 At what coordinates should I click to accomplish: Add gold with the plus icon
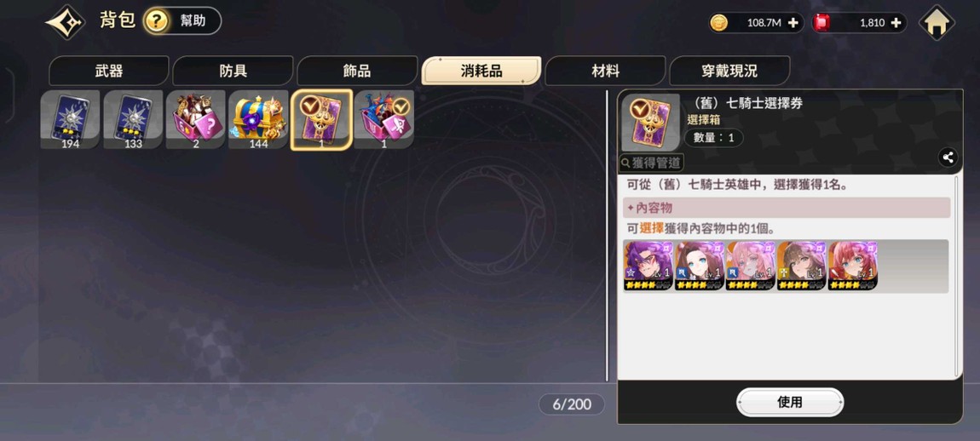[x=793, y=23]
